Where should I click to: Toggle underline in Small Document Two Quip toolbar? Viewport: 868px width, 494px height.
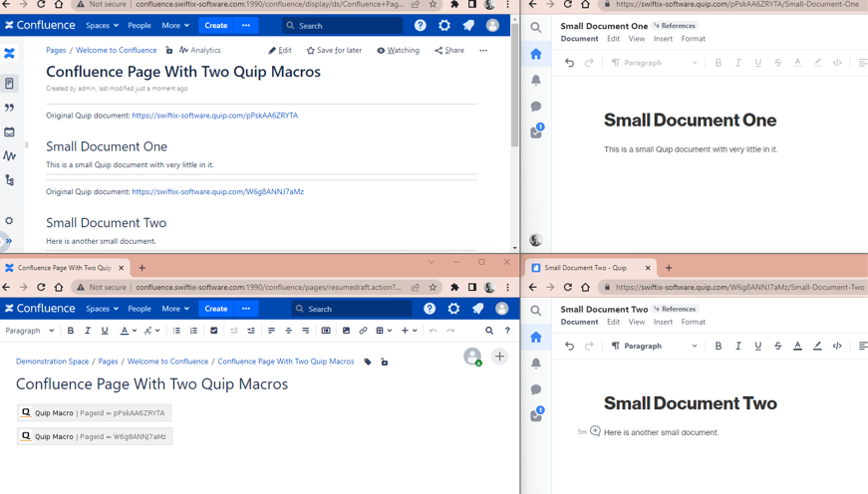757,346
